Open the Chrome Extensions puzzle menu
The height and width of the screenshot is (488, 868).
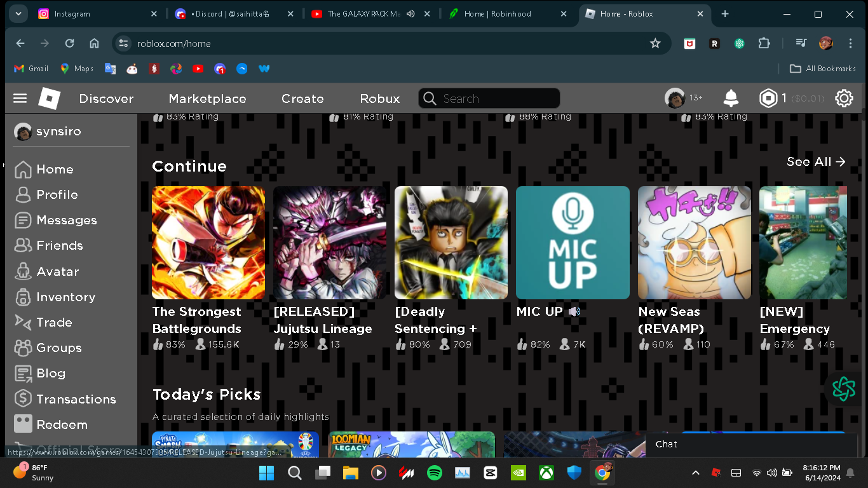click(764, 43)
